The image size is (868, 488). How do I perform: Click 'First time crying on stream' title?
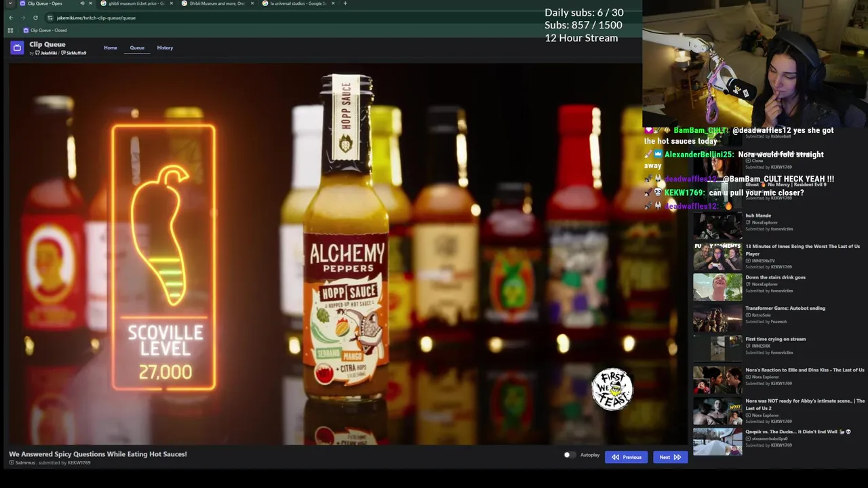775,339
